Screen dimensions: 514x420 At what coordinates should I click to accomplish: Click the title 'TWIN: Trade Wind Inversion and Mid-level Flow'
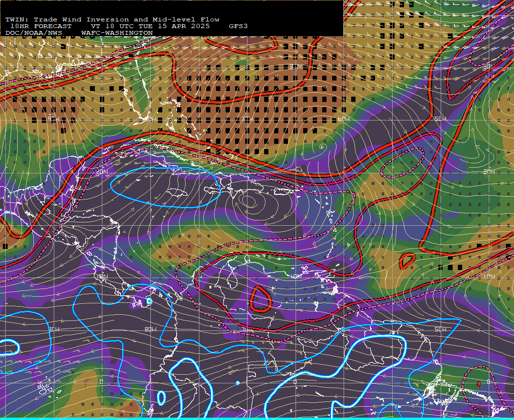pyautogui.click(x=112, y=20)
